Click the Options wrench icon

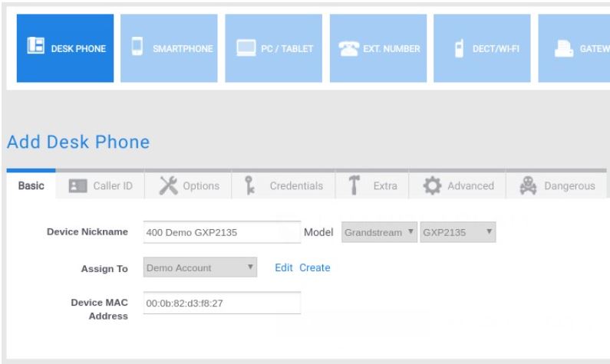tap(167, 185)
